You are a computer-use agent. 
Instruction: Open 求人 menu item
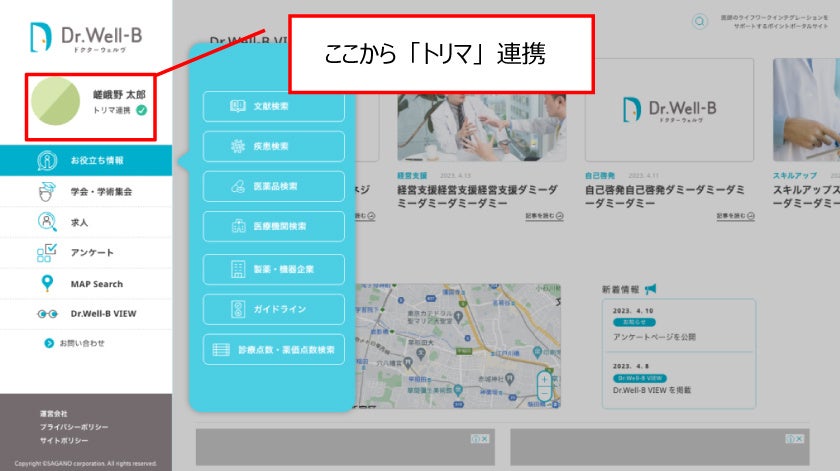click(86, 222)
